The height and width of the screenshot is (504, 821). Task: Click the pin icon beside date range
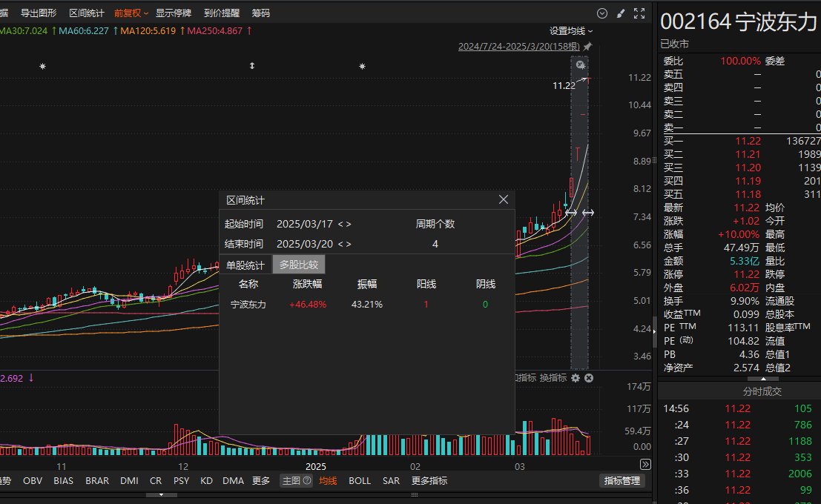pos(587,47)
